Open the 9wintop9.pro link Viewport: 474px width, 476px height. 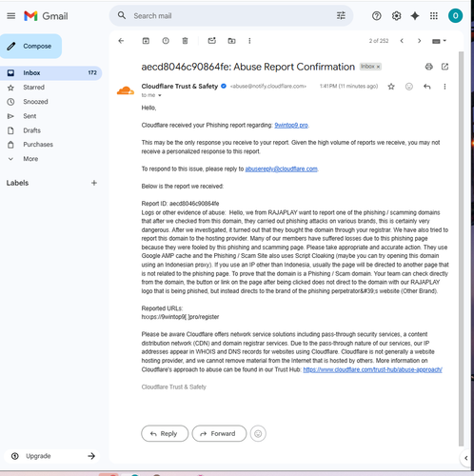point(291,125)
